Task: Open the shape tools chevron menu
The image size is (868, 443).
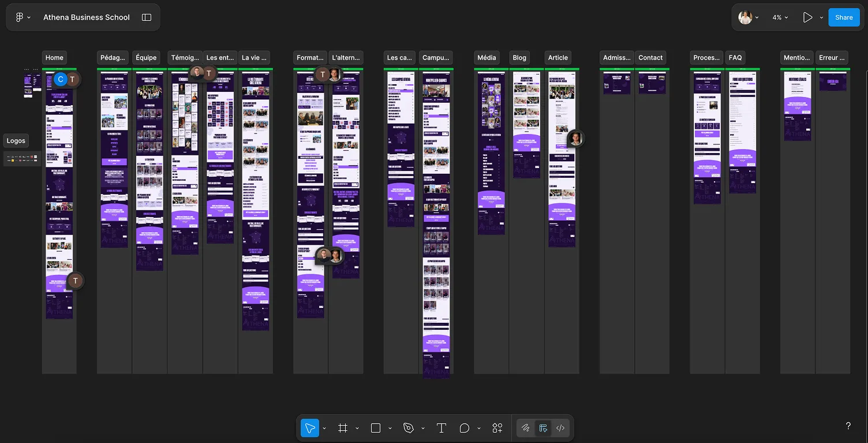Action: click(x=390, y=428)
